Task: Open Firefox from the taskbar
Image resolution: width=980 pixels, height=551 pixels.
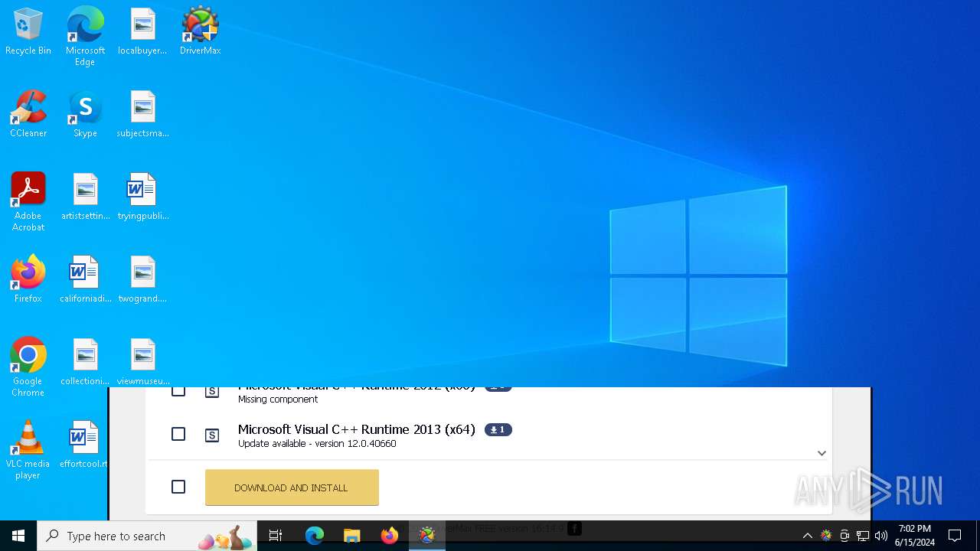Action: (390, 536)
